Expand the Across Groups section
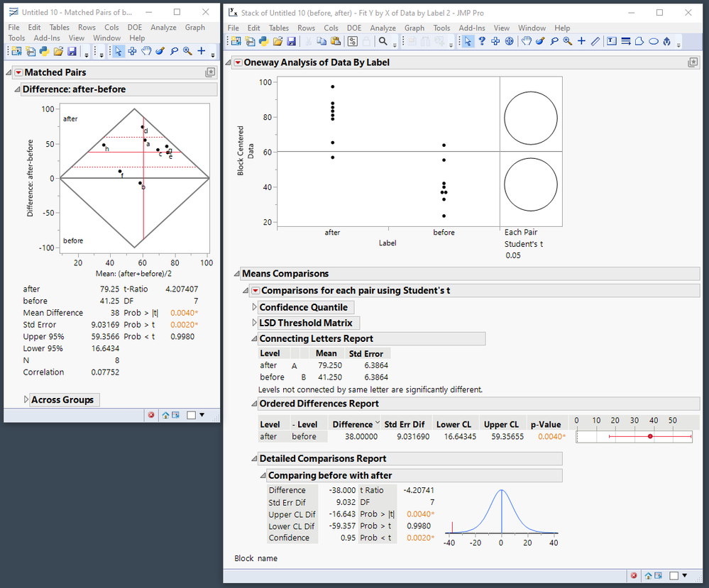The image size is (709, 588). point(26,400)
